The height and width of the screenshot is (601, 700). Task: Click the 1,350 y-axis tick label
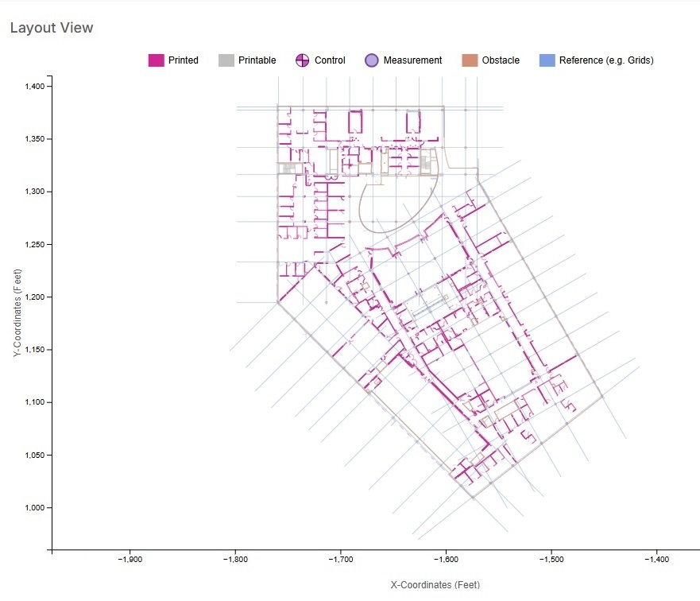pos(35,139)
